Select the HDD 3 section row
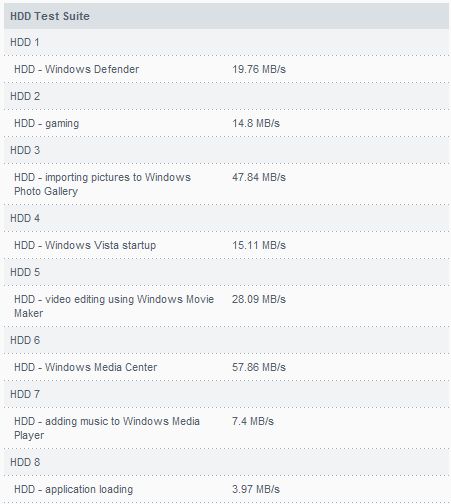 click(x=226, y=150)
